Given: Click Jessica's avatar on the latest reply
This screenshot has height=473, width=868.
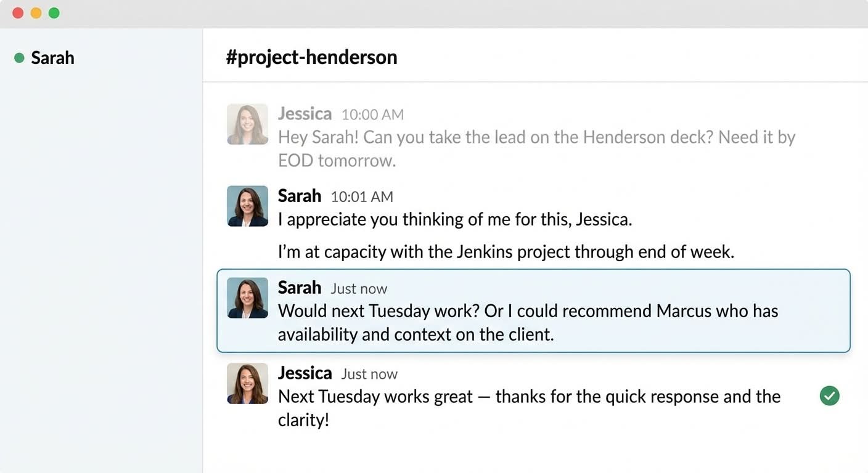Looking at the screenshot, I should coord(247,383).
